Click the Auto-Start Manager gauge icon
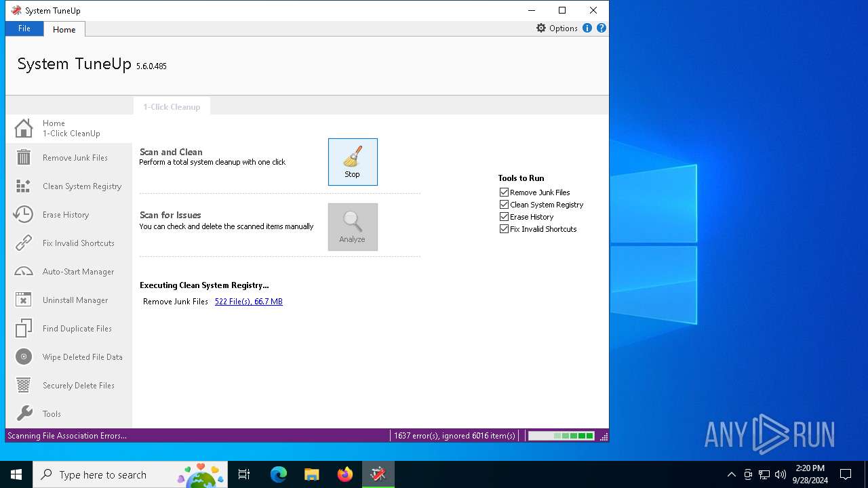The image size is (868, 488). (x=24, y=271)
